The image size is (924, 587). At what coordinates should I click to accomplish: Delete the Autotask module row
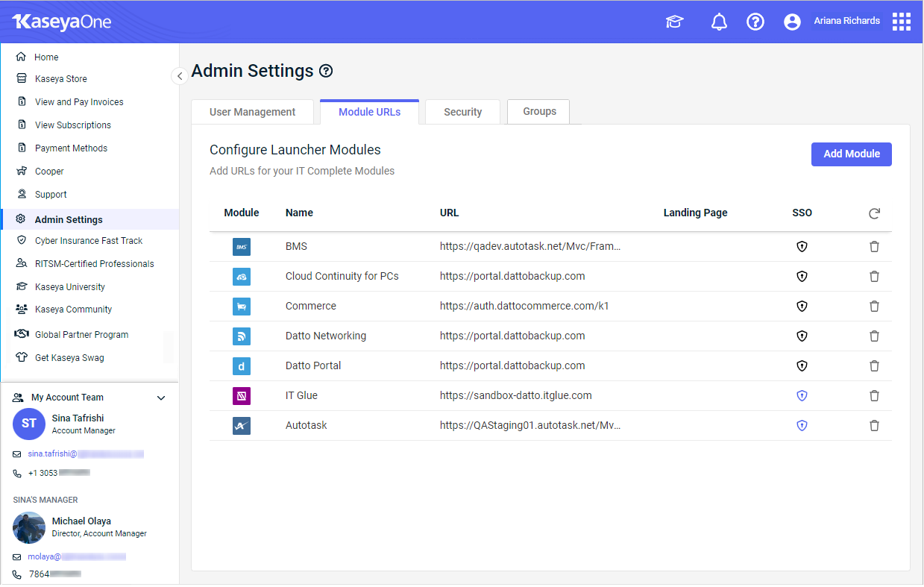tap(874, 425)
